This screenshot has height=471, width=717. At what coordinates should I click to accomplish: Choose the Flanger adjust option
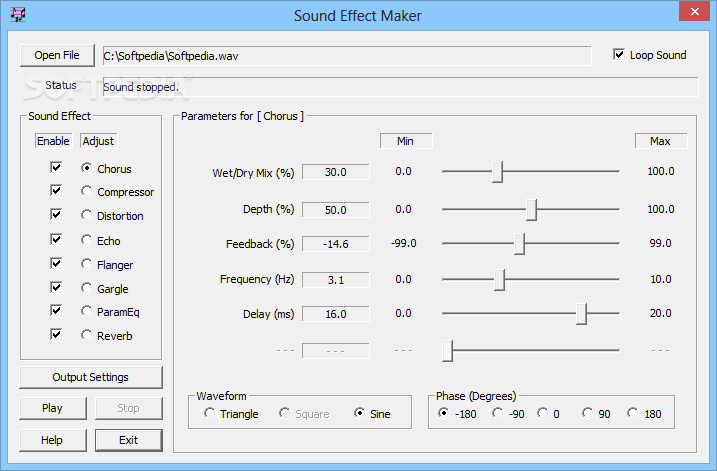coord(88,265)
